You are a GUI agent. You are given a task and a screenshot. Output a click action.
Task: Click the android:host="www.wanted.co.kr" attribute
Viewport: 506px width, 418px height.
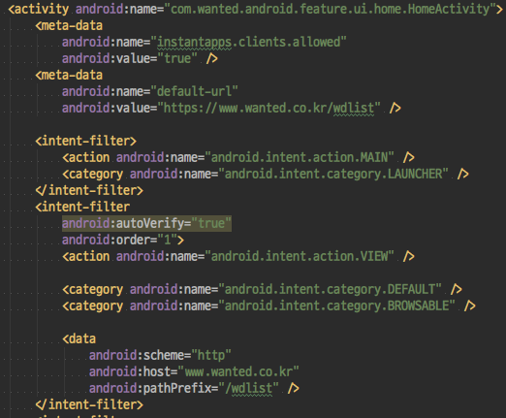click(194, 372)
